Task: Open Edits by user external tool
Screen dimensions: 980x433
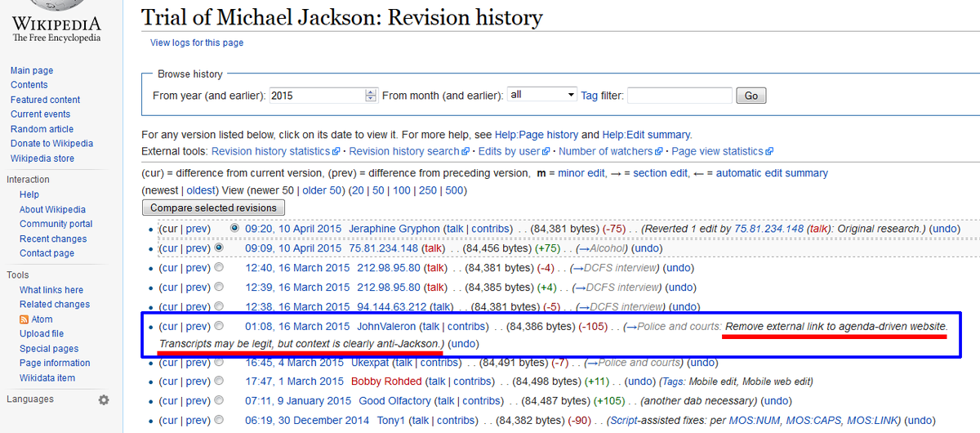Action: tap(514, 151)
